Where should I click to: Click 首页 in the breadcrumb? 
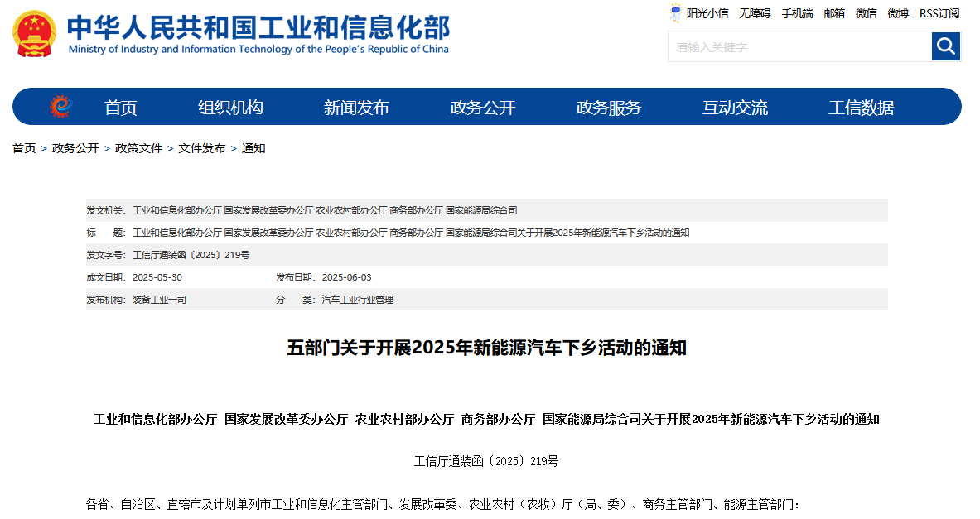[24, 148]
